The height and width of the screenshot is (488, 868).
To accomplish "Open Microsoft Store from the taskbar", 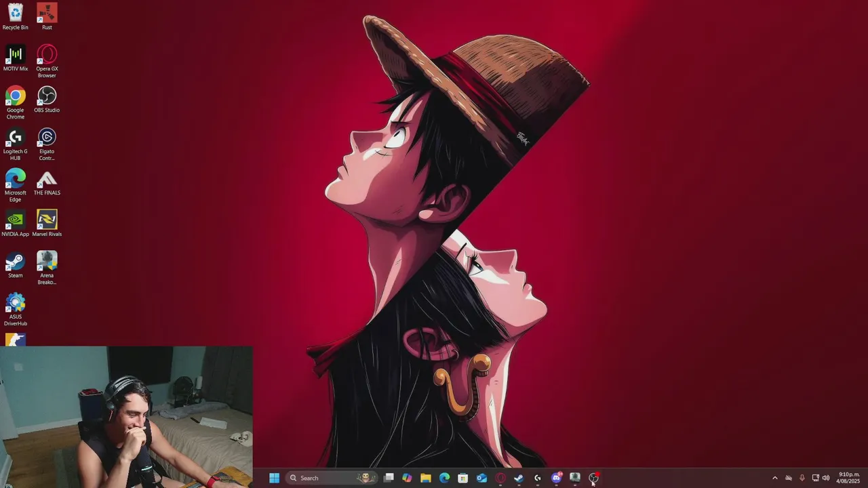I will click(463, 478).
